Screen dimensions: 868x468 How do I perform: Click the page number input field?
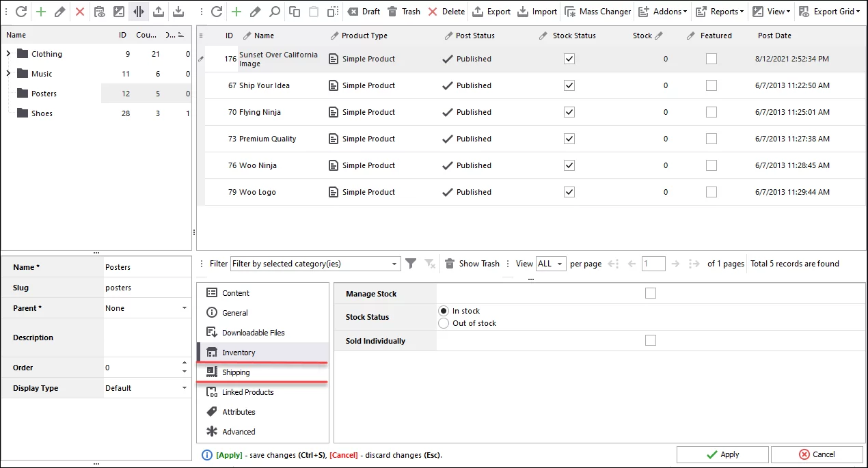pos(653,263)
